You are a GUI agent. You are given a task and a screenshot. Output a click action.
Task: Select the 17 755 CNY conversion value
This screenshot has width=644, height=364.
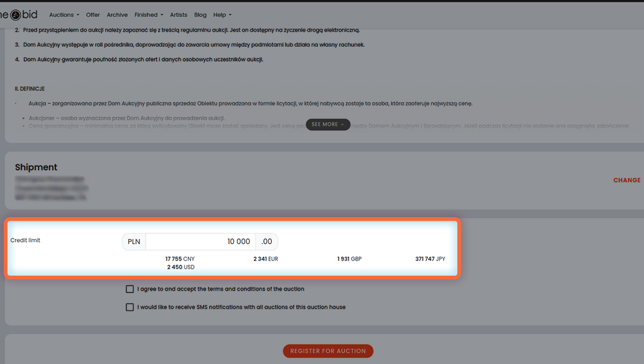[x=180, y=259]
